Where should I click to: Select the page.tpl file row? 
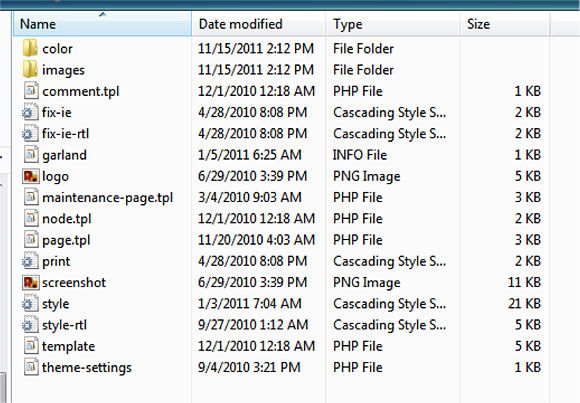(x=282, y=240)
